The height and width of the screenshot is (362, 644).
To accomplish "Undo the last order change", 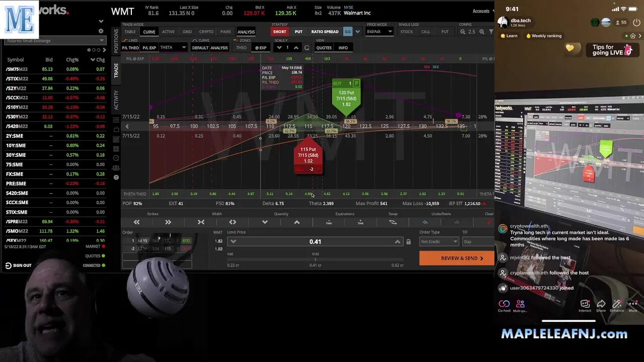I will (425, 222).
